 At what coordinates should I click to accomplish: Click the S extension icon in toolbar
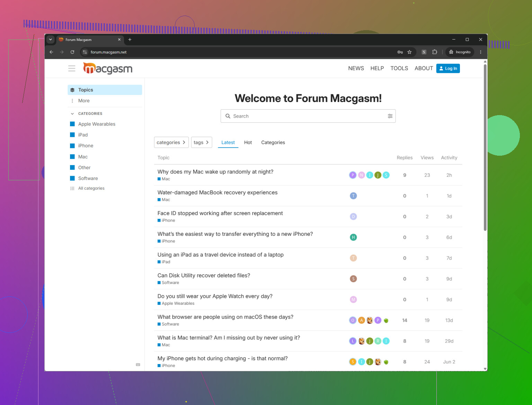[424, 52]
